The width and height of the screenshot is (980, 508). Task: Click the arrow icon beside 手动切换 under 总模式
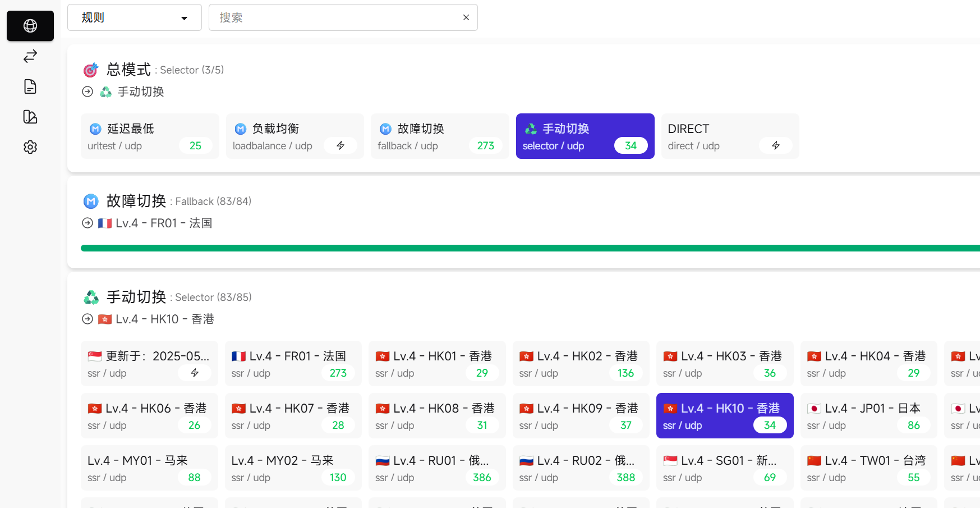pos(88,91)
